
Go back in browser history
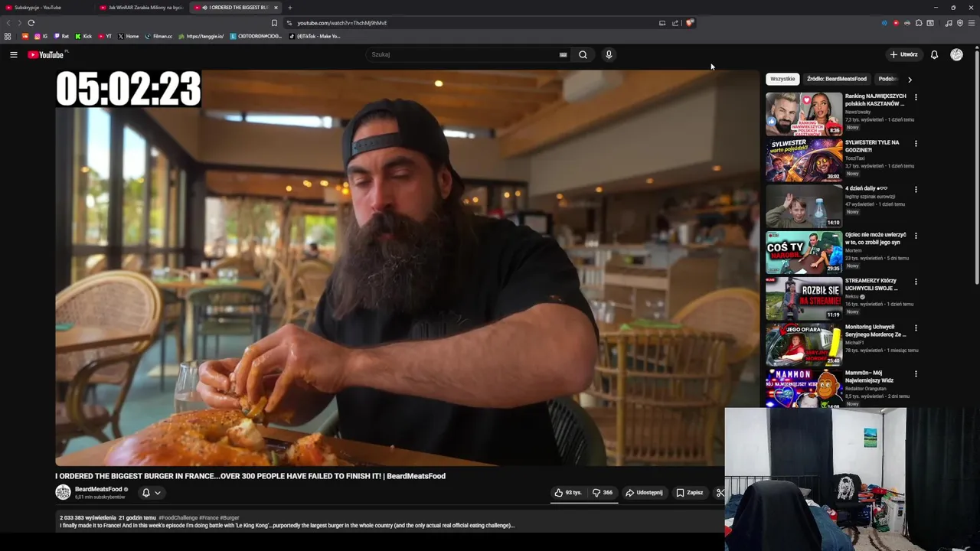click(x=9, y=23)
